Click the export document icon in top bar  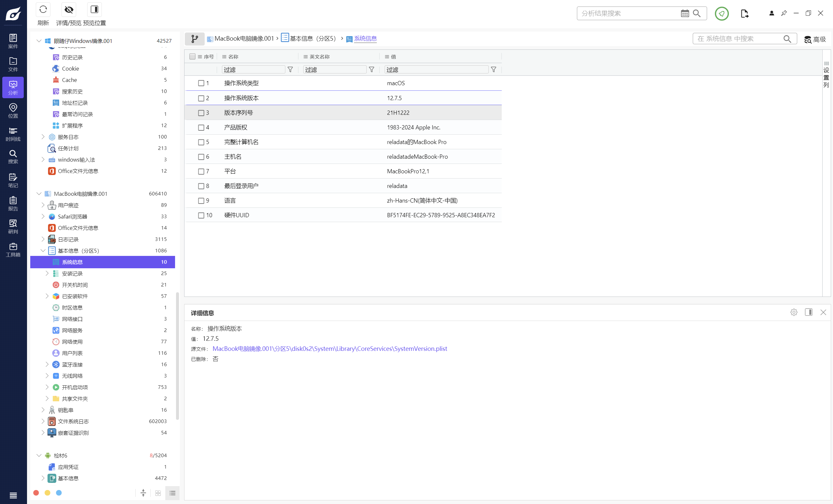(744, 14)
